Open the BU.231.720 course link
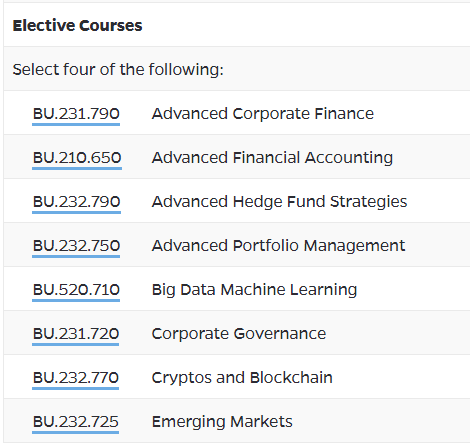Image resolution: width=470 pixels, height=443 pixels. (76, 334)
